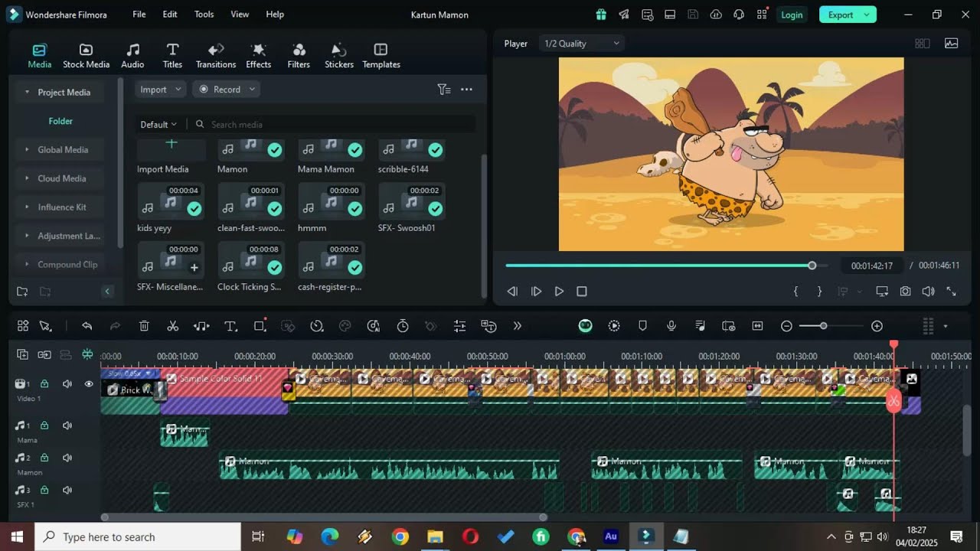Click the undo arrow in timeline toolbar
This screenshot has width=980, height=551.
pyautogui.click(x=87, y=326)
